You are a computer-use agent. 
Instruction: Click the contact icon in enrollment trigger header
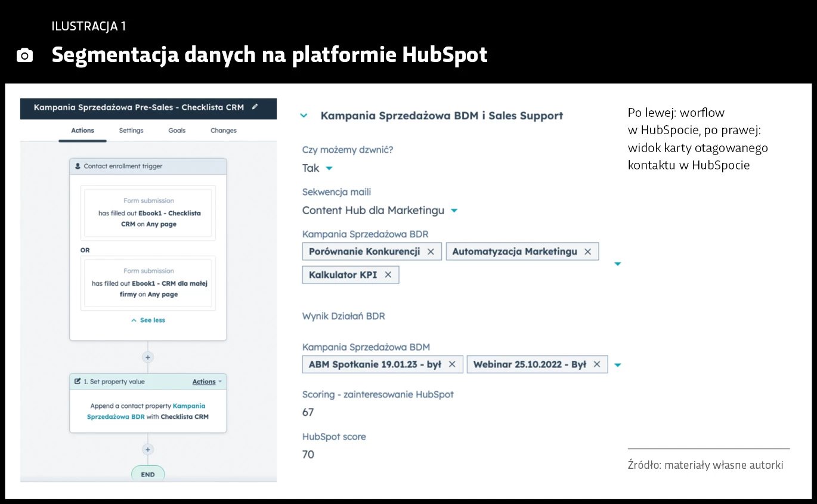[78, 166]
